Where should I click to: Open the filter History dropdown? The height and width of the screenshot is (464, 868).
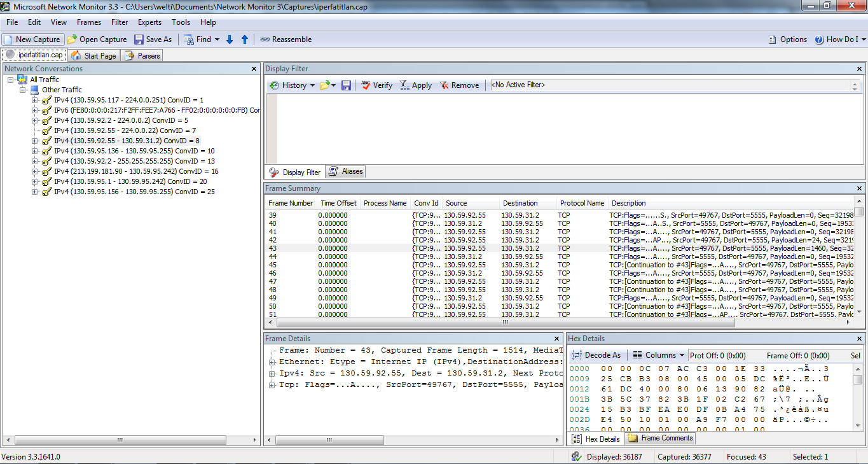(x=293, y=85)
